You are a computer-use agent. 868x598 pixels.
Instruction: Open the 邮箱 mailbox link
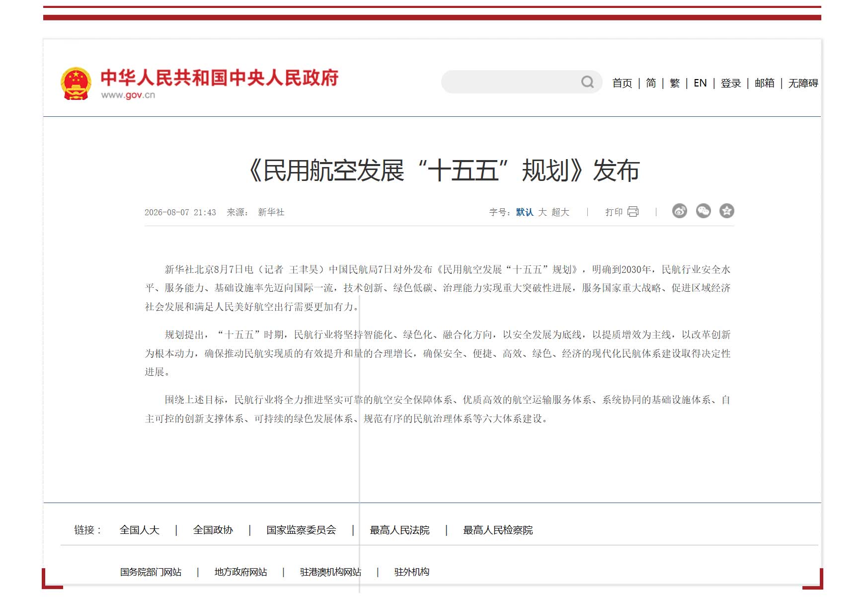[x=765, y=83]
